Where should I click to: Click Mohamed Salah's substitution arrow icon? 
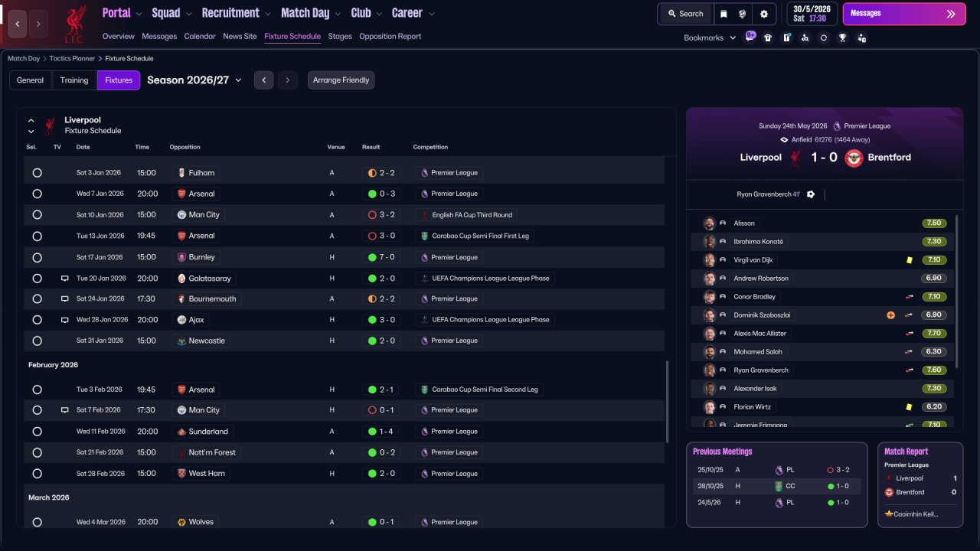(x=909, y=352)
